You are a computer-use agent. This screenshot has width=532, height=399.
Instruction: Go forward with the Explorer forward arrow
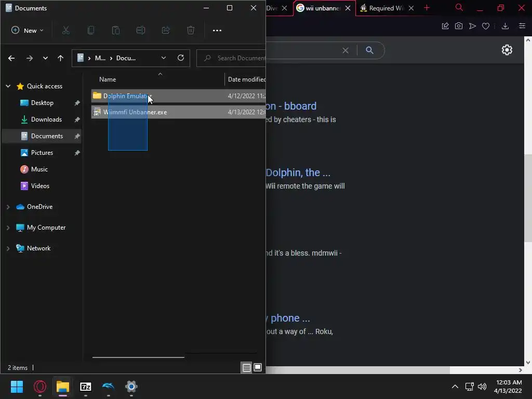coord(30,58)
